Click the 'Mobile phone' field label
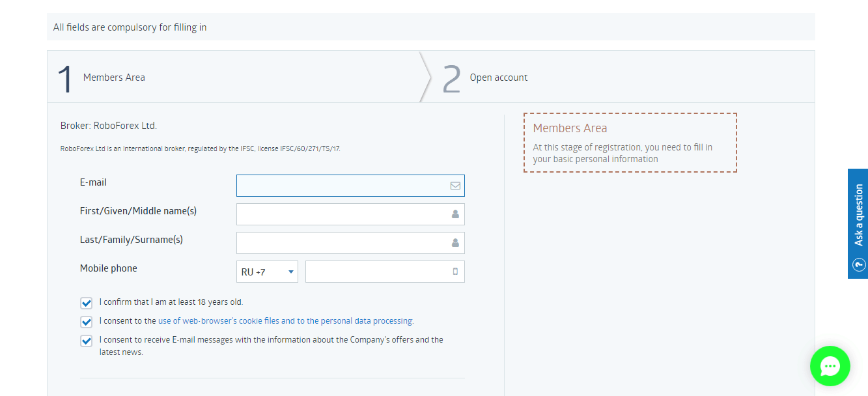868x396 pixels. tap(109, 268)
